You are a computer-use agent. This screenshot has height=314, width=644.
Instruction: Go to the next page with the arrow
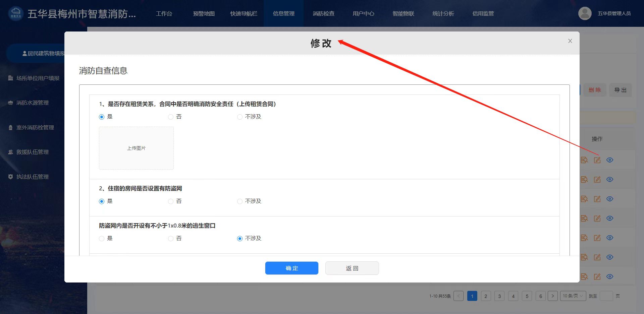click(553, 296)
